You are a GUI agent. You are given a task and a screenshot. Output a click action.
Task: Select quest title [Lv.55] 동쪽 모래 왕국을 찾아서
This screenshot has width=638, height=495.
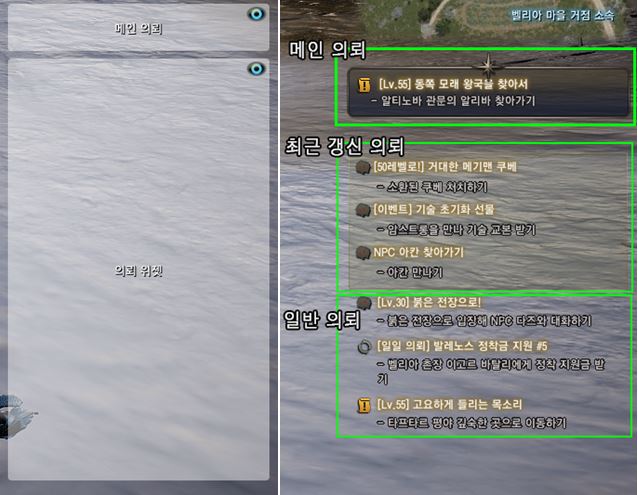tap(453, 84)
